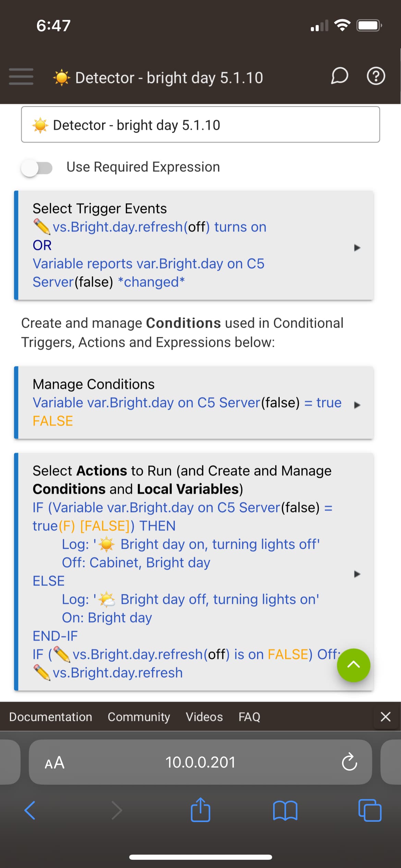Open the Community link
Viewport: 401px width, 868px height.
tap(139, 717)
